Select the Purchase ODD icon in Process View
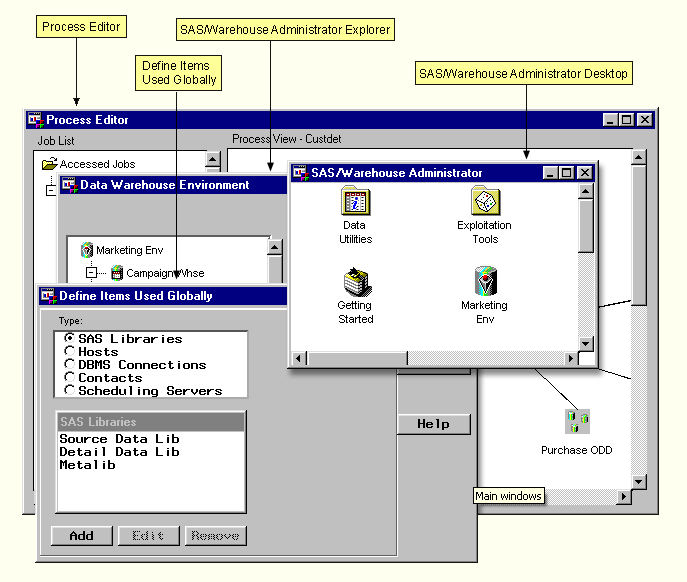687x582 pixels. (577, 422)
